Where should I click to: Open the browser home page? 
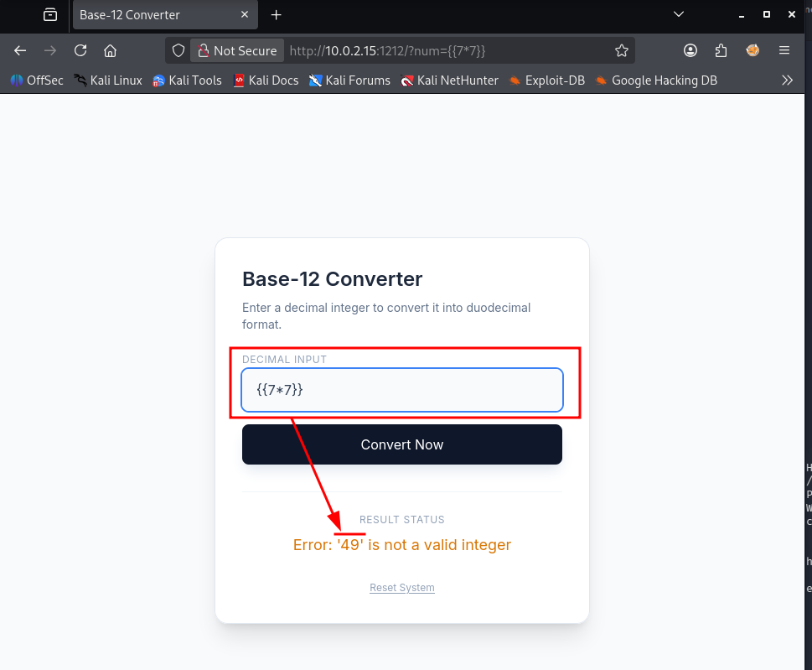[x=110, y=51]
